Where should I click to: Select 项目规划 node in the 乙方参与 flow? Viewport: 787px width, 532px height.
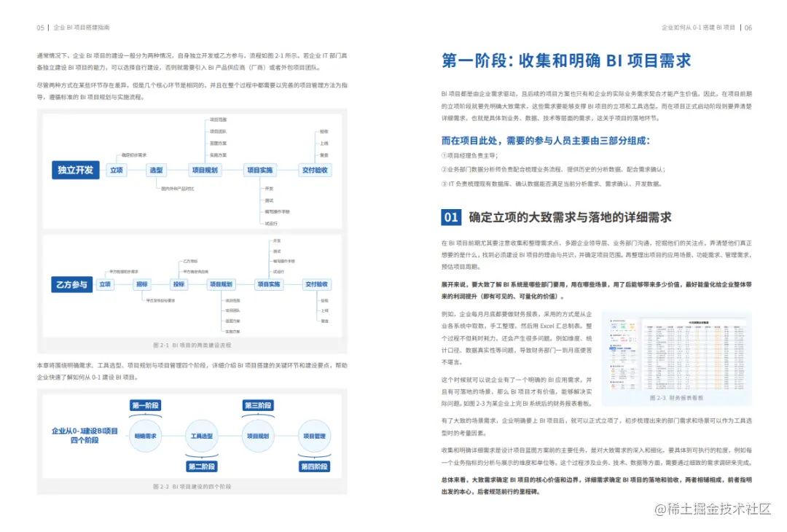coord(221,284)
